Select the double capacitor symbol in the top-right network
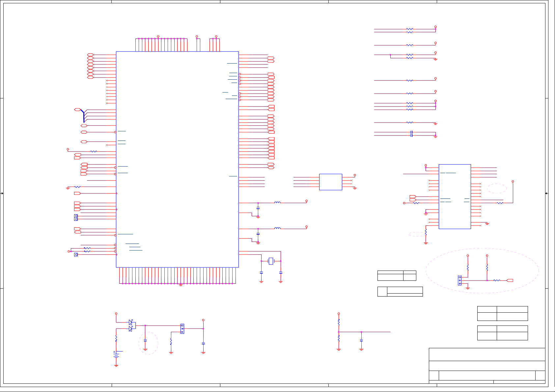Screen dimensions: 555x392 411,134
